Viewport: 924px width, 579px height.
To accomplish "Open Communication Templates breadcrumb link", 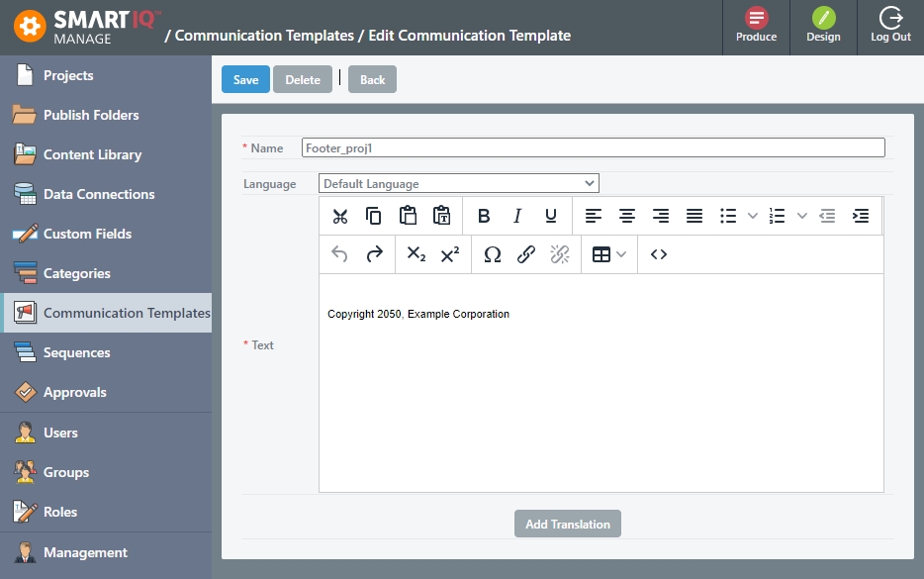I will (264, 36).
